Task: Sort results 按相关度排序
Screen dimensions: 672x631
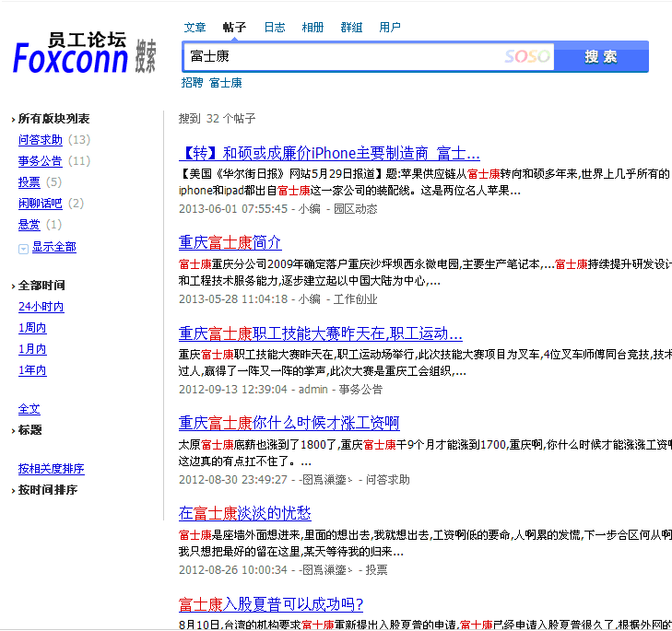Action: pyautogui.click(x=51, y=469)
